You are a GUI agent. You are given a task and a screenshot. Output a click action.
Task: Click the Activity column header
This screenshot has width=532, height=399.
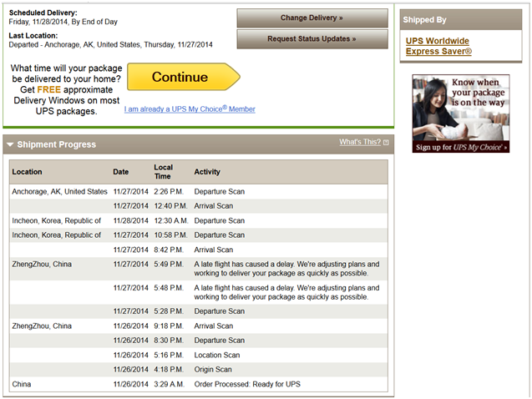coord(207,172)
